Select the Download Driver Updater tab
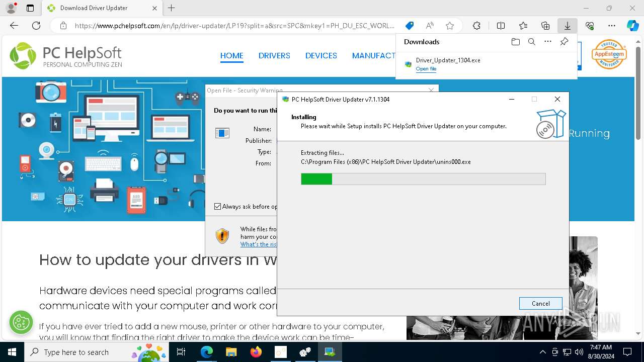The height and width of the screenshot is (362, 644). pyautogui.click(x=102, y=8)
